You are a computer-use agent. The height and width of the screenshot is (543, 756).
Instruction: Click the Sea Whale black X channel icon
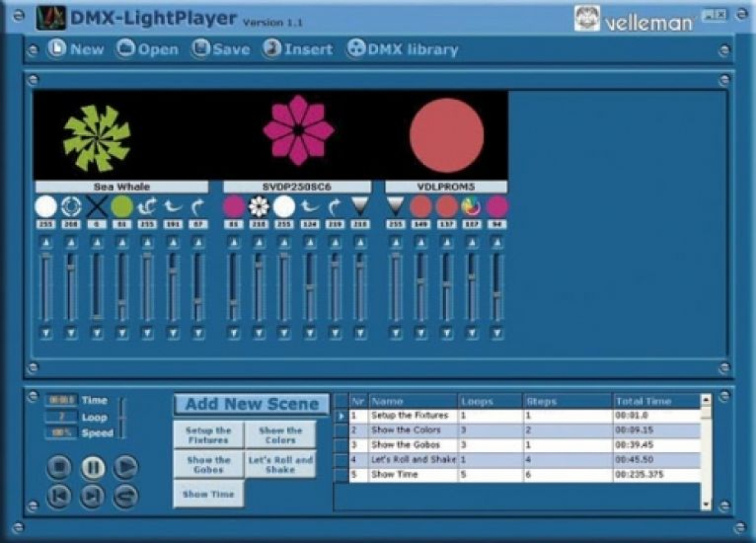pyautogui.click(x=97, y=207)
